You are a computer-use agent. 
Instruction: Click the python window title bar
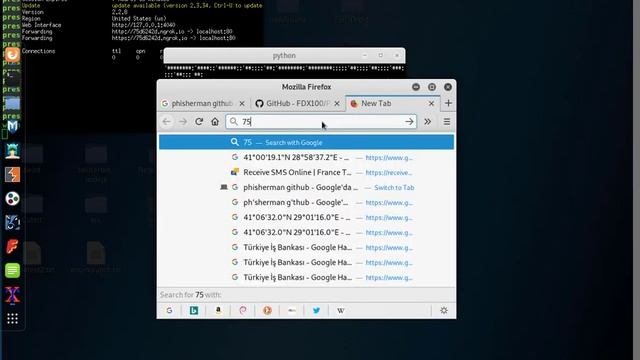coord(284,56)
